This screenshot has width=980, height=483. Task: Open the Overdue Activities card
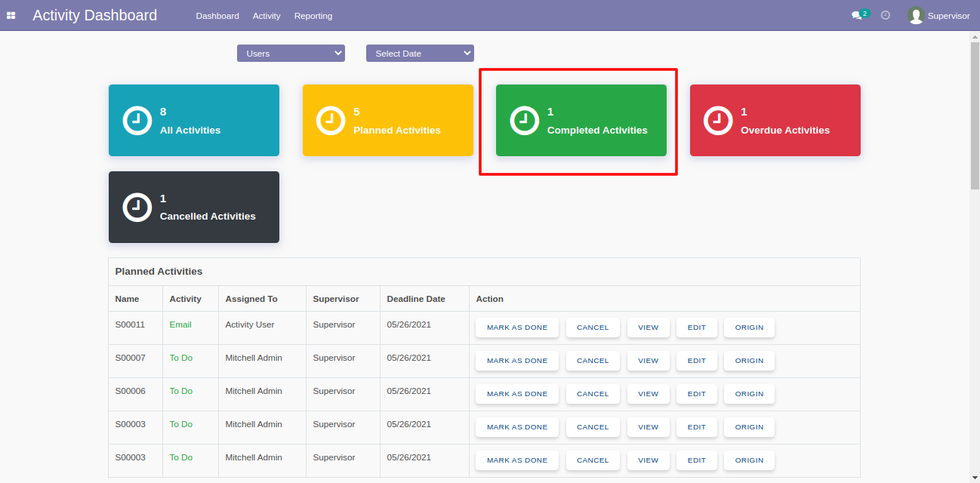(775, 121)
